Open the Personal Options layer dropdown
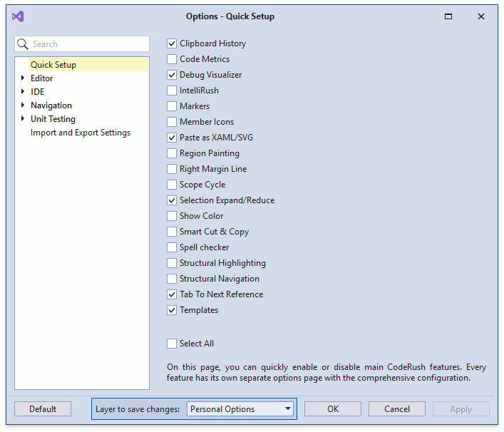Viewport: 504px width, 432px height. tap(241, 409)
